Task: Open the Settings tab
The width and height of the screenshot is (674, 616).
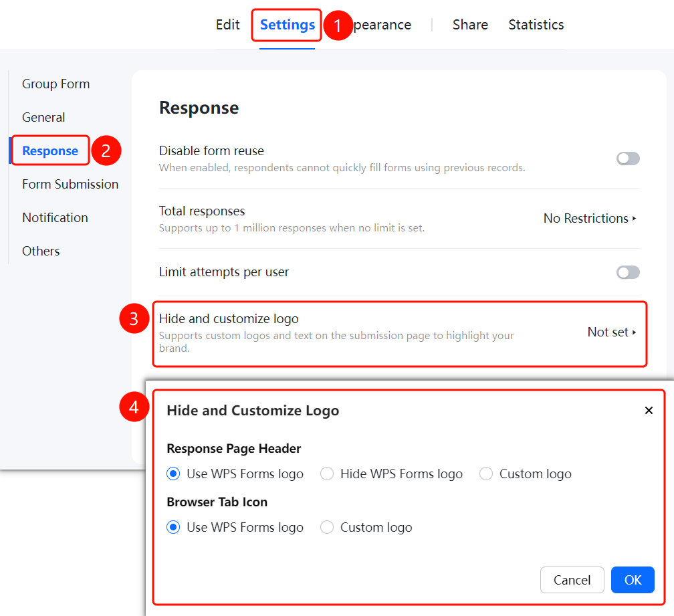Action: [x=288, y=25]
